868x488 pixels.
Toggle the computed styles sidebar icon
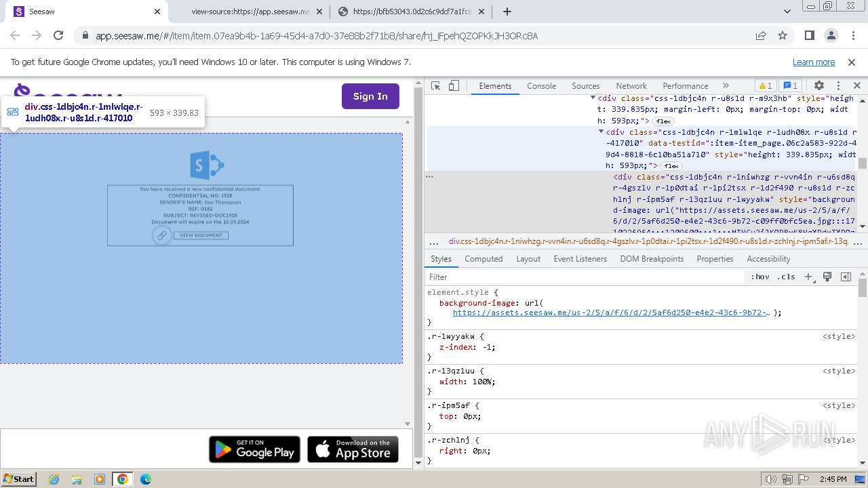(x=846, y=277)
